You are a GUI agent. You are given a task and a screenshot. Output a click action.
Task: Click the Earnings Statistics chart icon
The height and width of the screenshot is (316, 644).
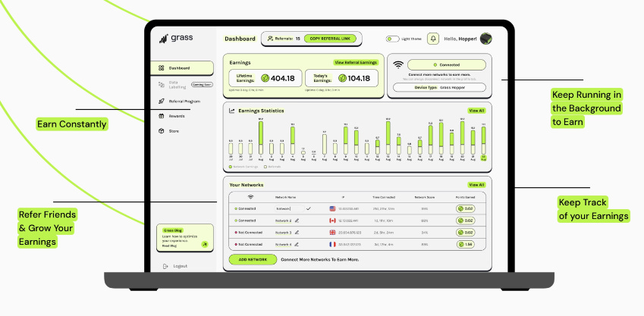coord(232,111)
